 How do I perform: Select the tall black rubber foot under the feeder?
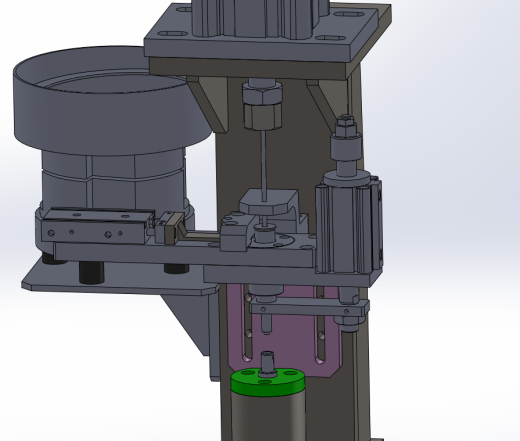click(x=92, y=272)
